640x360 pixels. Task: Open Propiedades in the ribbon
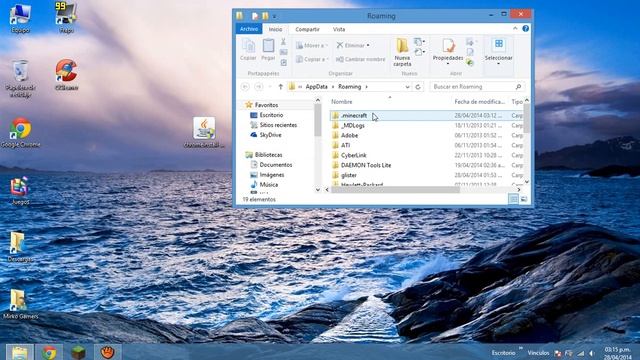point(448,51)
